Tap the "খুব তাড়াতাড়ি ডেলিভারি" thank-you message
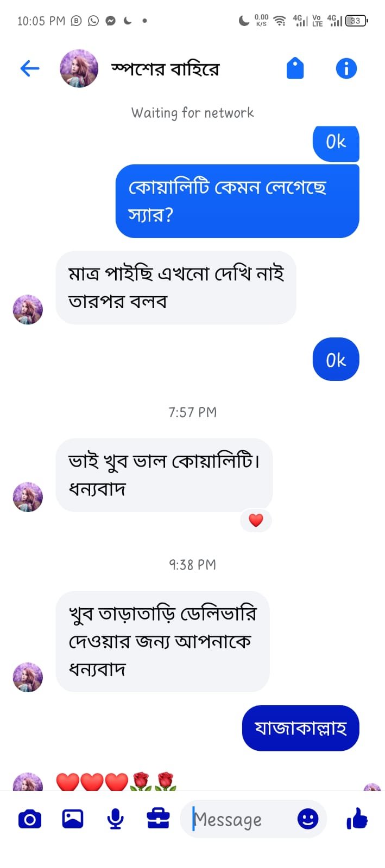Viewport: 385px width, 868px height. (162, 641)
